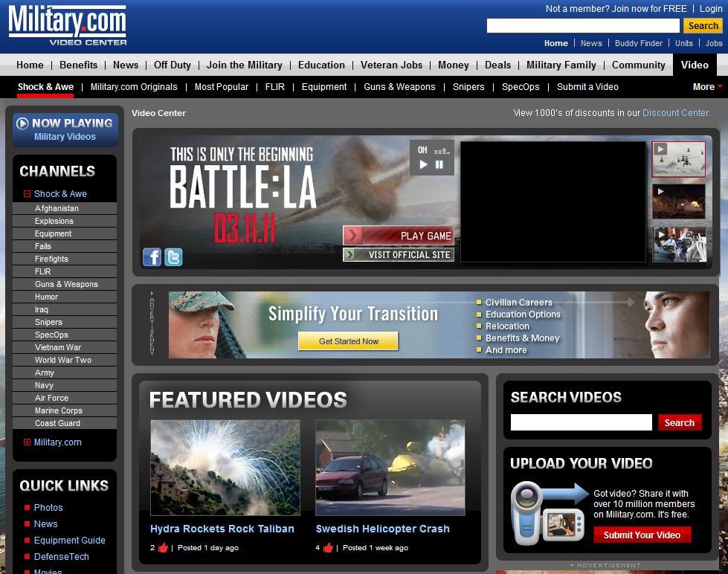728x574 pixels.
Task: Open the Military Family menu item
Action: point(561,65)
